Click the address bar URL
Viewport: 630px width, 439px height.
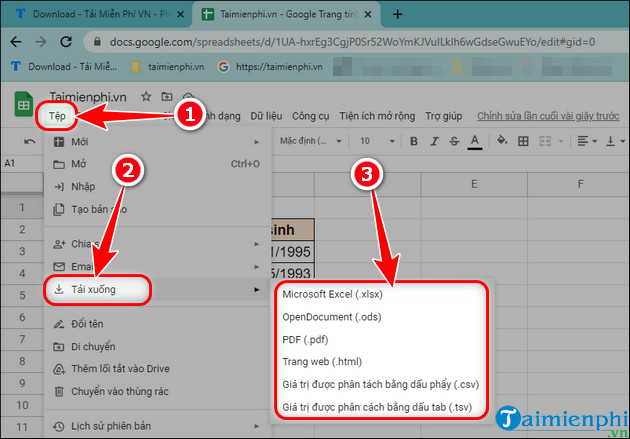352,42
